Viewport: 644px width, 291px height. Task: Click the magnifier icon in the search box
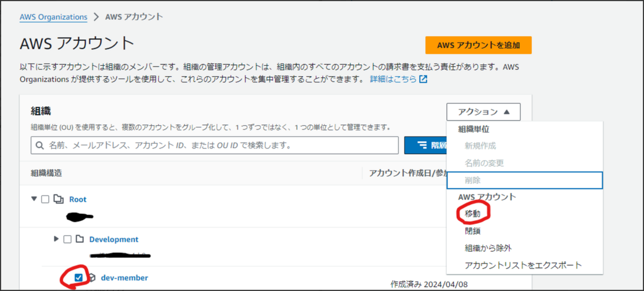[x=40, y=145]
